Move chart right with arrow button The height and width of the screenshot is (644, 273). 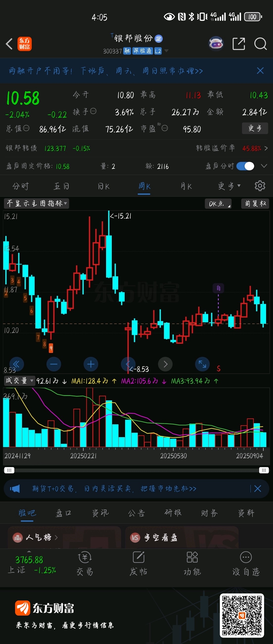point(165,364)
